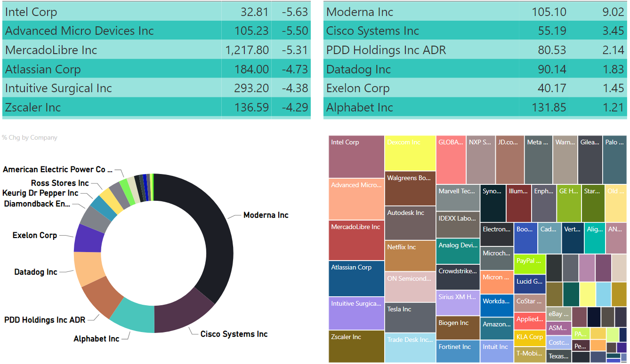Select the GLOBA... pink treemap tile
630x364 pixels.
(451, 160)
